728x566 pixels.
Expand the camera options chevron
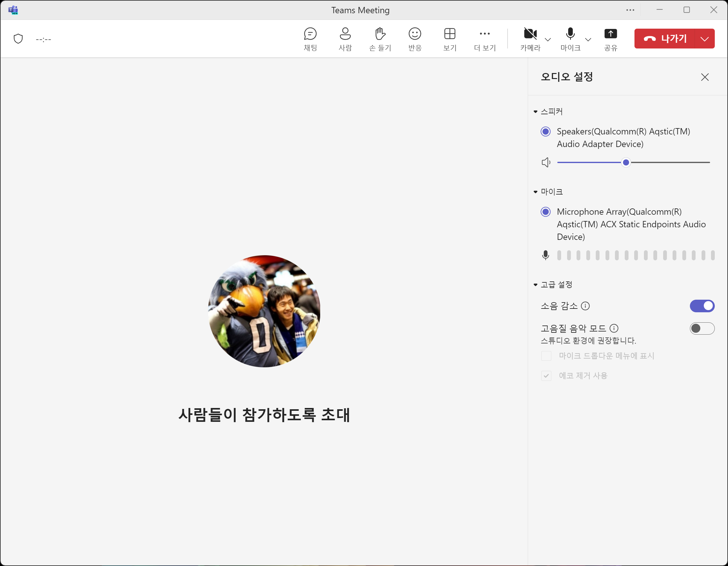point(548,40)
